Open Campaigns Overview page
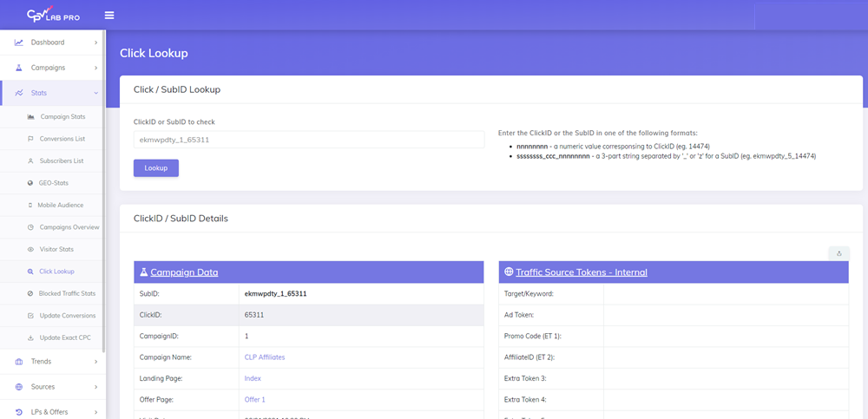Image resolution: width=868 pixels, height=419 pixels. (69, 227)
